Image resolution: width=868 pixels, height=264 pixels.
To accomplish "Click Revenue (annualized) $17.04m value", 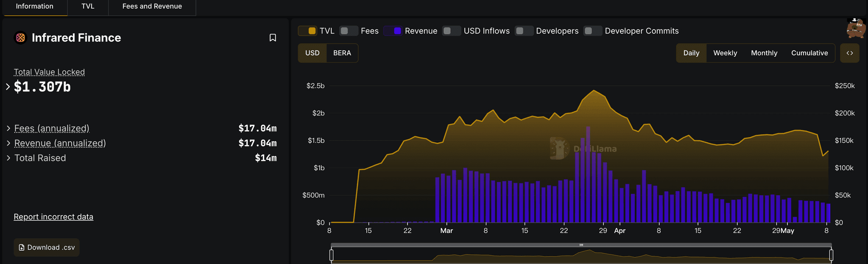I will click(257, 143).
